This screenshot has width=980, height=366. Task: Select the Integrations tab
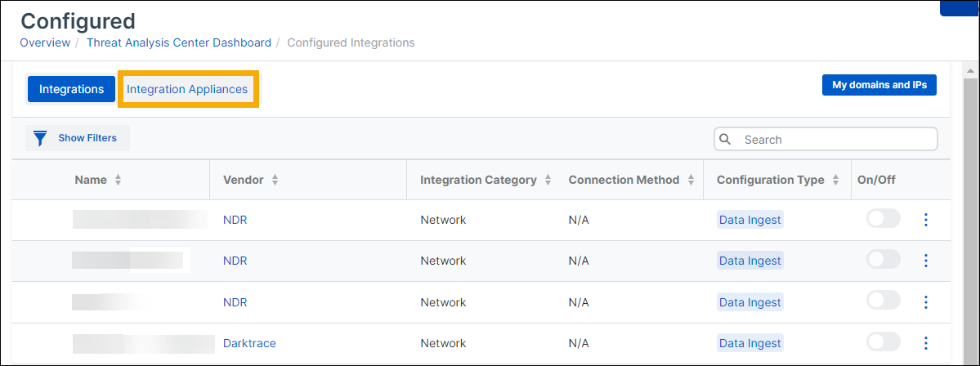coord(71,89)
